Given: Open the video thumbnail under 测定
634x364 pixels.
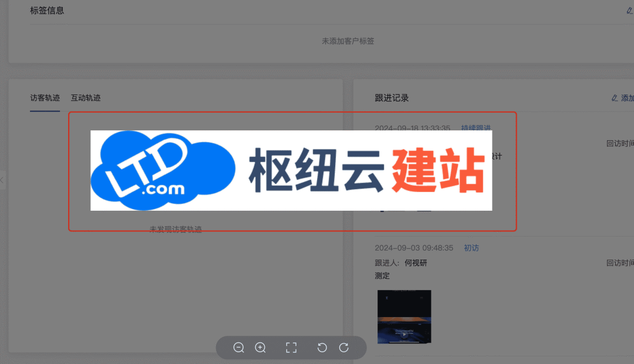Looking at the screenshot, I should pyautogui.click(x=404, y=316).
